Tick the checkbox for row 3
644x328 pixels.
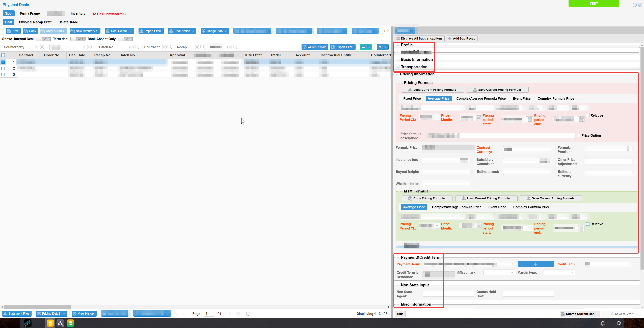pyautogui.click(x=3, y=74)
